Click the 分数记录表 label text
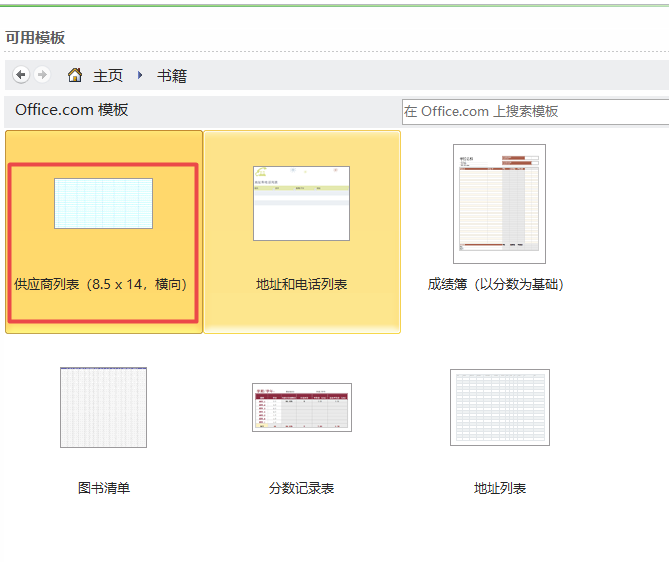Viewport: 669px width, 562px height. [302, 488]
